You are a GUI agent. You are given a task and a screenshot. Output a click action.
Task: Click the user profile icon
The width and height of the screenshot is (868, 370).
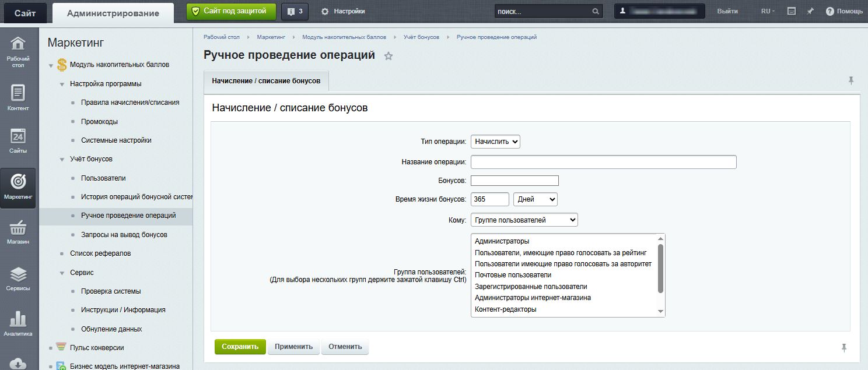pyautogui.click(x=623, y=11)
